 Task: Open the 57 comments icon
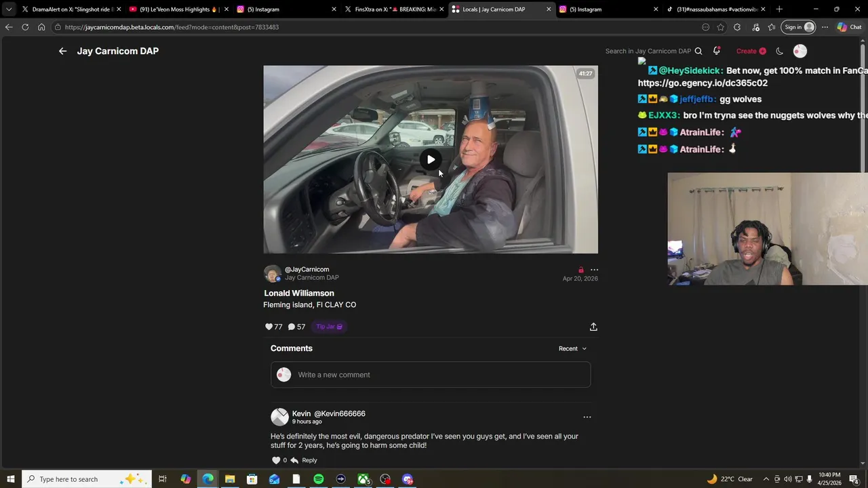click(x=292, y=327)
